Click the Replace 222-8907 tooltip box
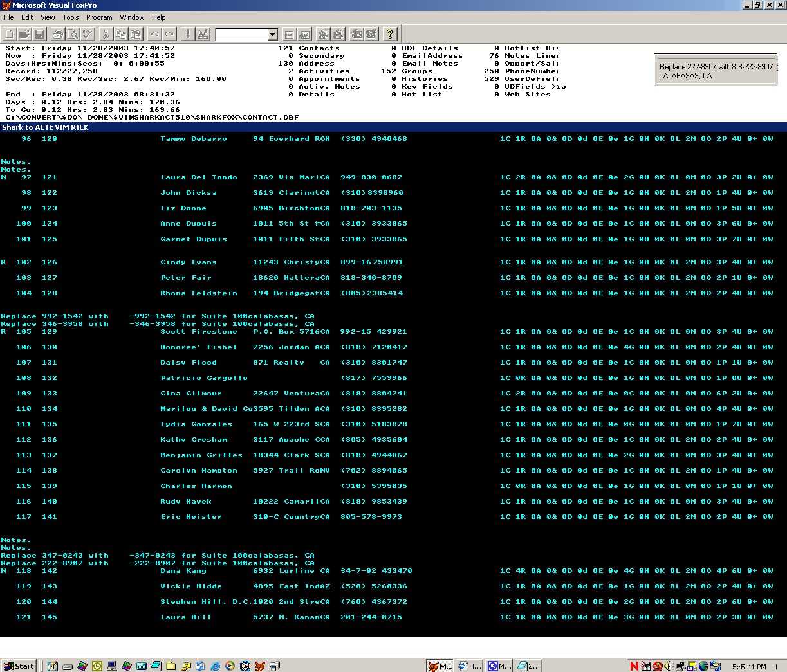The width and height of the screenshot is (787, 672). coord(716,71)
